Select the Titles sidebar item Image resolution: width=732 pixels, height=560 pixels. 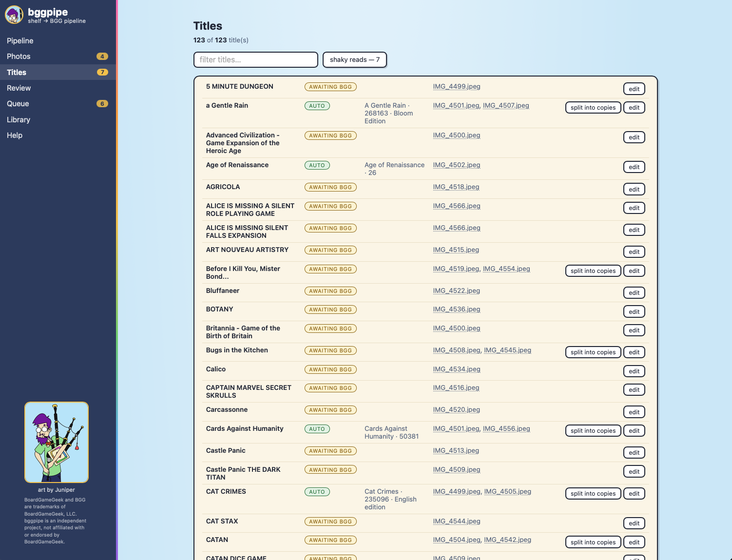click(58, 72)
